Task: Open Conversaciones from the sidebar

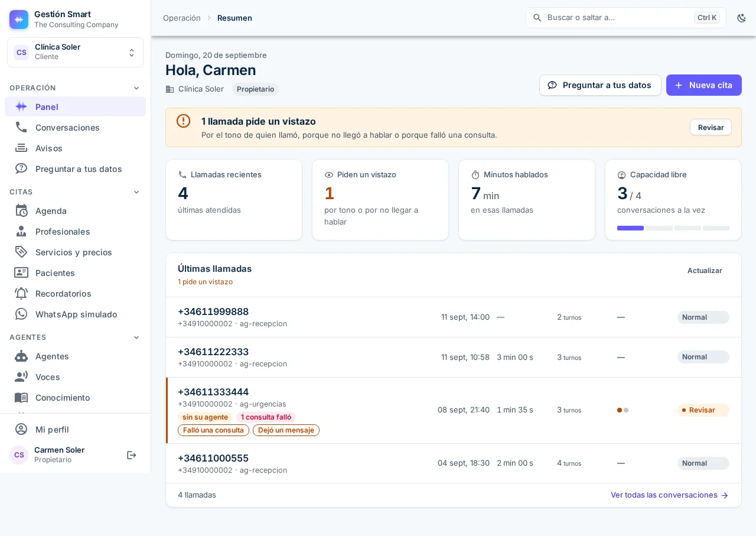Action: (x=75, y=127)
